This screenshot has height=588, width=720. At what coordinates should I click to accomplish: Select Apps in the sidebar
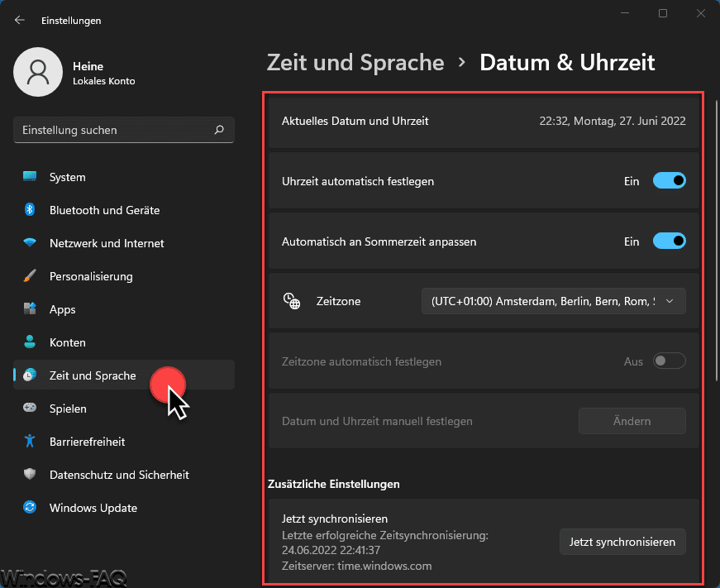[x=124, y=309]
